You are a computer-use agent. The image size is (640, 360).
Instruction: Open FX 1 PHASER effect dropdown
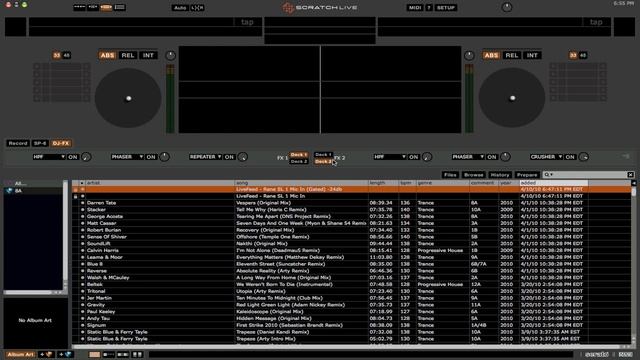click(127, 157)
